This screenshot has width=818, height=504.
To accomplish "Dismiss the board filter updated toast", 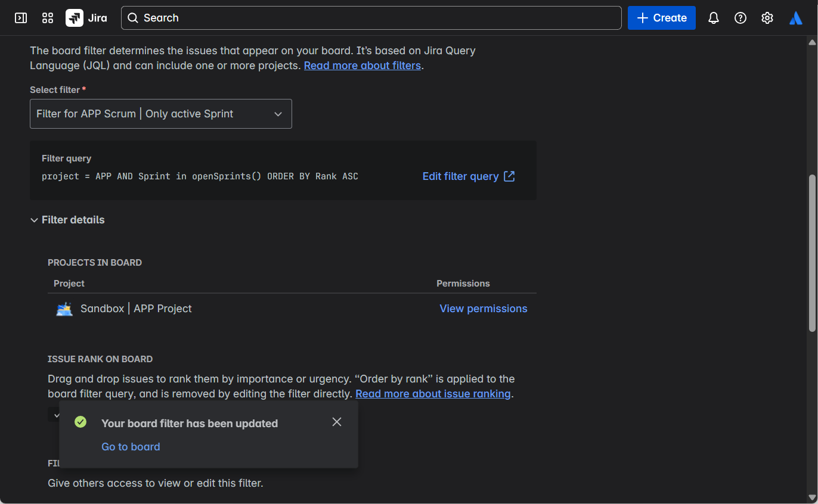I will pos(337,422).
